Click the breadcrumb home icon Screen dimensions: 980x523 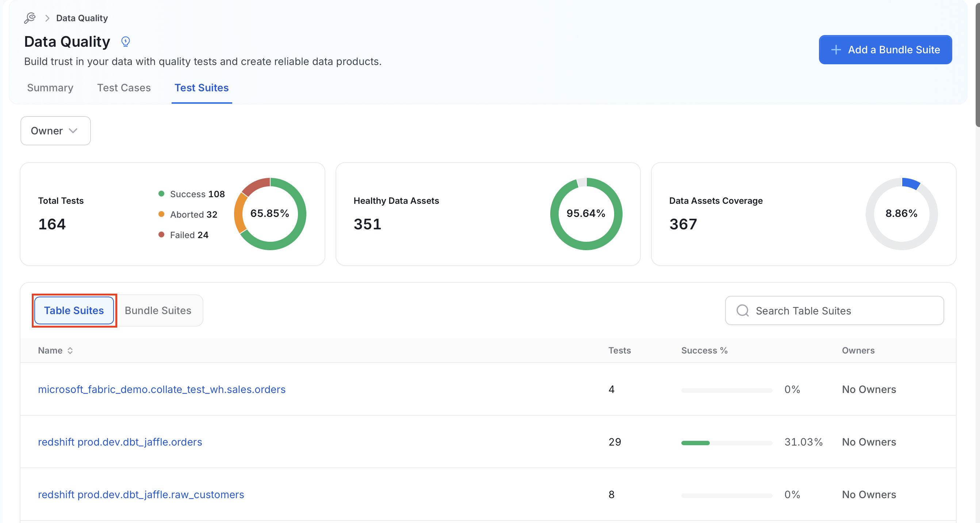click(30, 18)
